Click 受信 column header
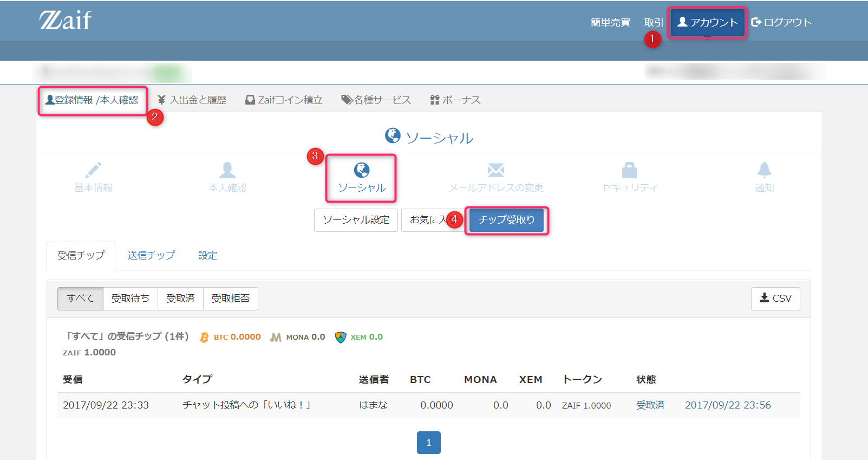868x460 pixels. click(x=73, y=380)
